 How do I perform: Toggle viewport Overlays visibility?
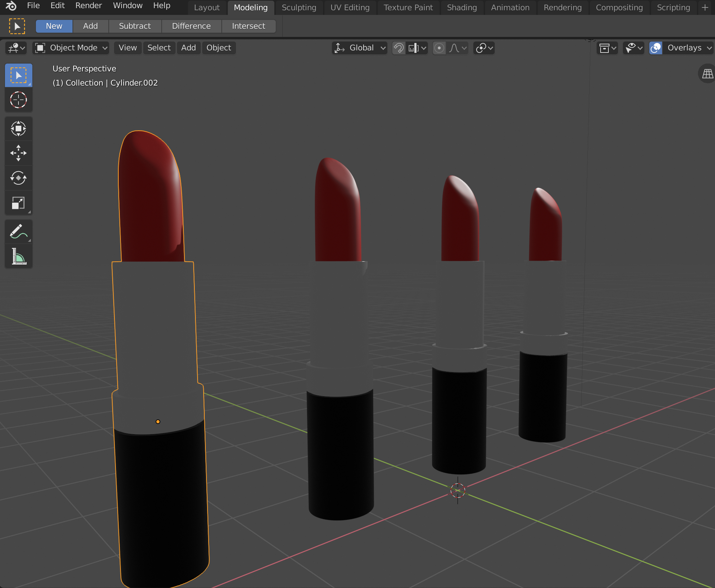[x=655, y=48]
